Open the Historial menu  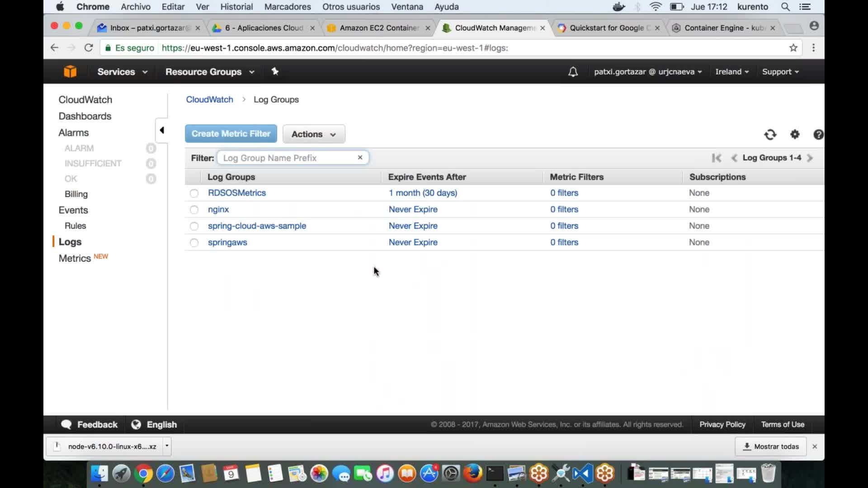236,7
